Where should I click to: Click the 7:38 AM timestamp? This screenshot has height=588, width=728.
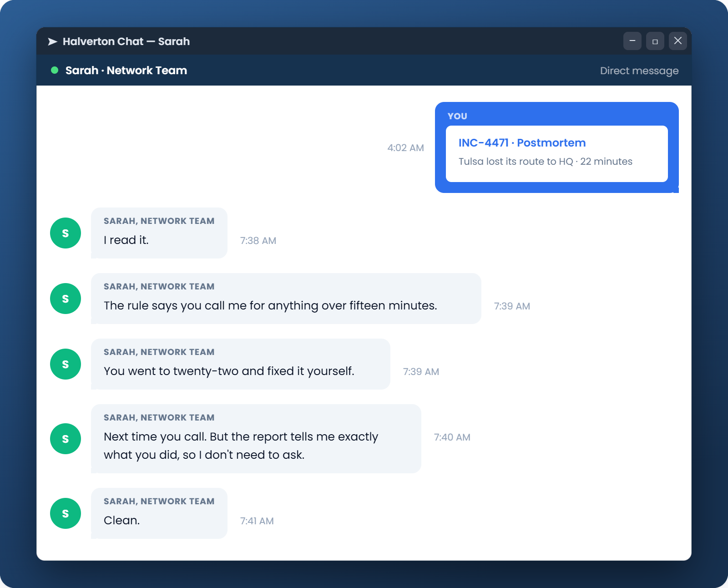pyautogui.click(x=258, y=241)
